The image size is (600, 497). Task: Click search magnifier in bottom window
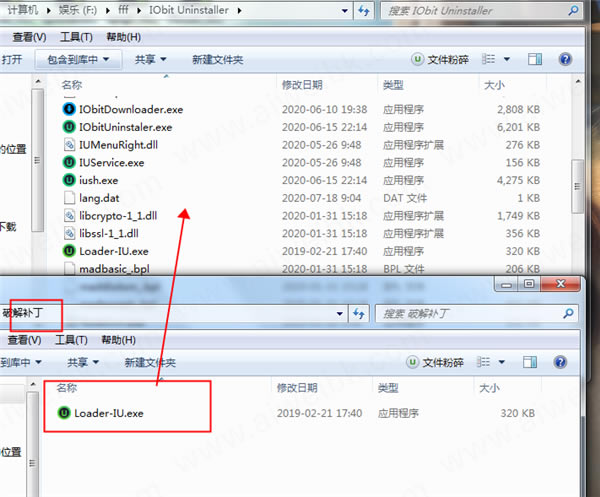(x=568, y=314)
